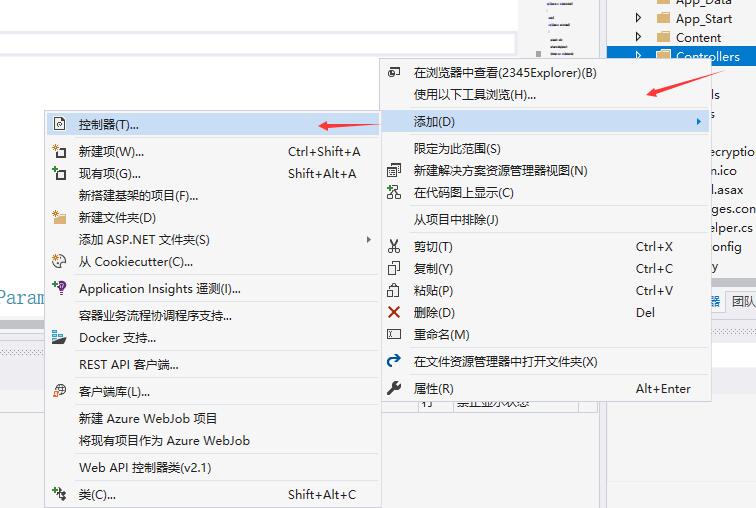Click the wrench properties icon
756x508 pixels.
(394, 389)
